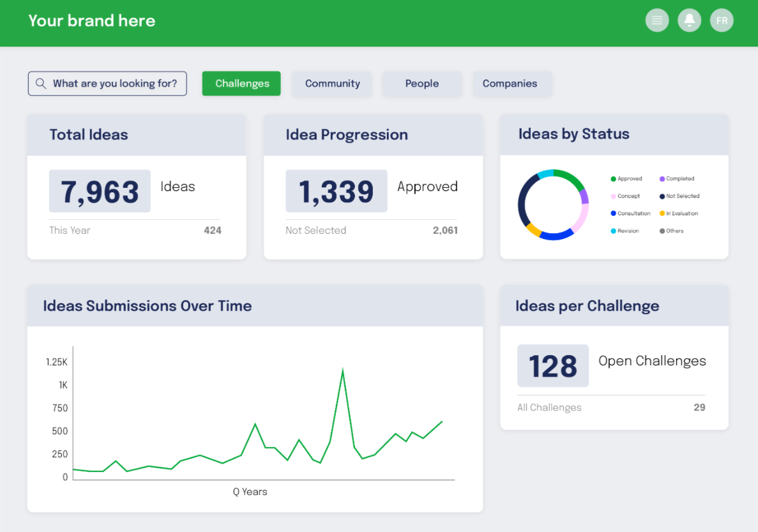Click the Concept pink legend dot

tap(614, 196)
